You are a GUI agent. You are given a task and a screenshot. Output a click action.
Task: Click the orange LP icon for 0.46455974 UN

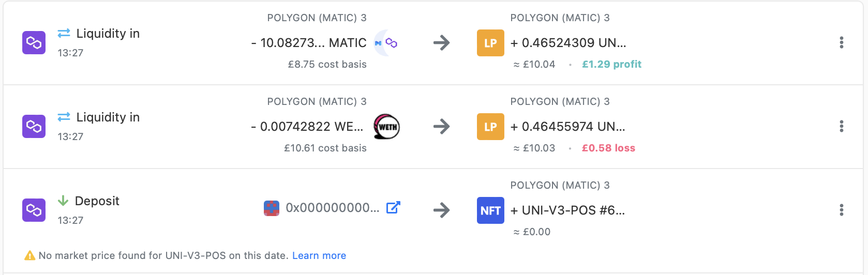pyautogui.click(x=490, y=127)
